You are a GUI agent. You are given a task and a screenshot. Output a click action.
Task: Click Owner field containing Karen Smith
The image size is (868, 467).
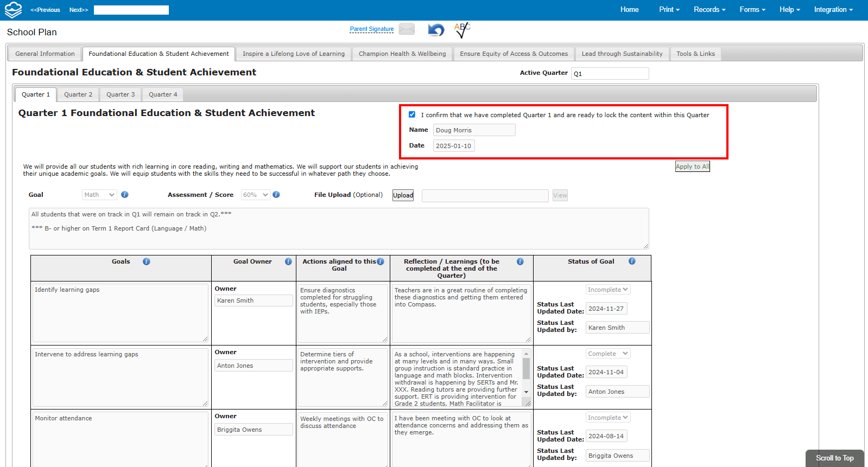tap(254, 300)
